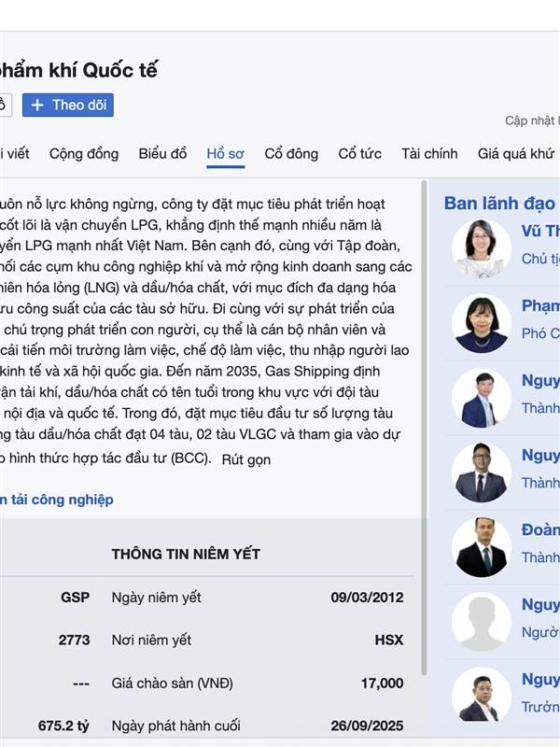
Task: Select the value 675.2 tỷ
Action: pos(63,726)
